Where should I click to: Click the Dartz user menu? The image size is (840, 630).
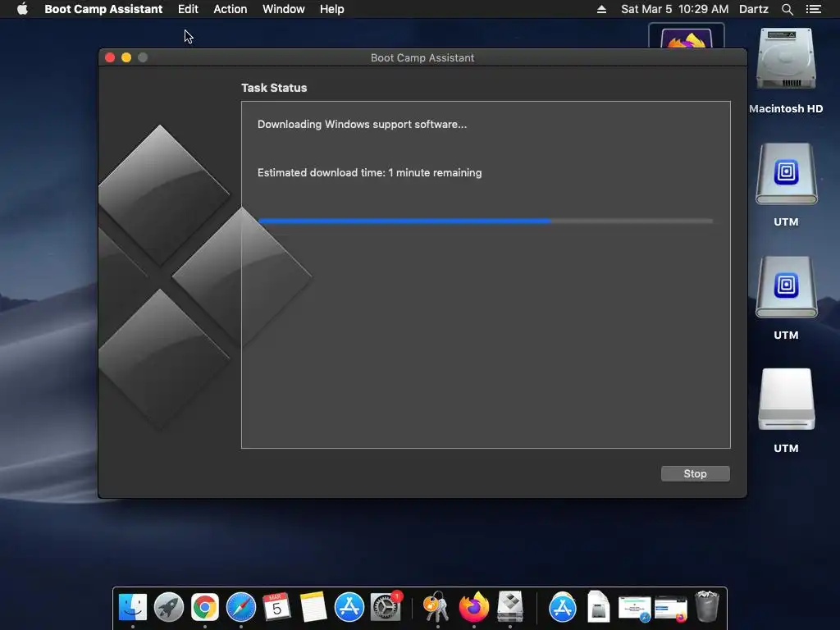pos(753,9)
